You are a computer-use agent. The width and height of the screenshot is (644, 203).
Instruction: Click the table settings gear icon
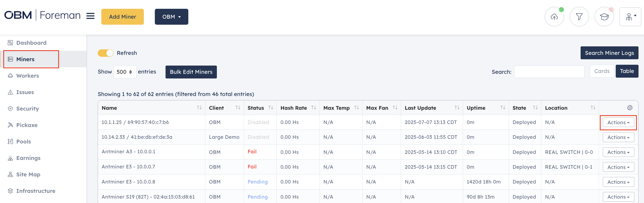tap(630, 108)
